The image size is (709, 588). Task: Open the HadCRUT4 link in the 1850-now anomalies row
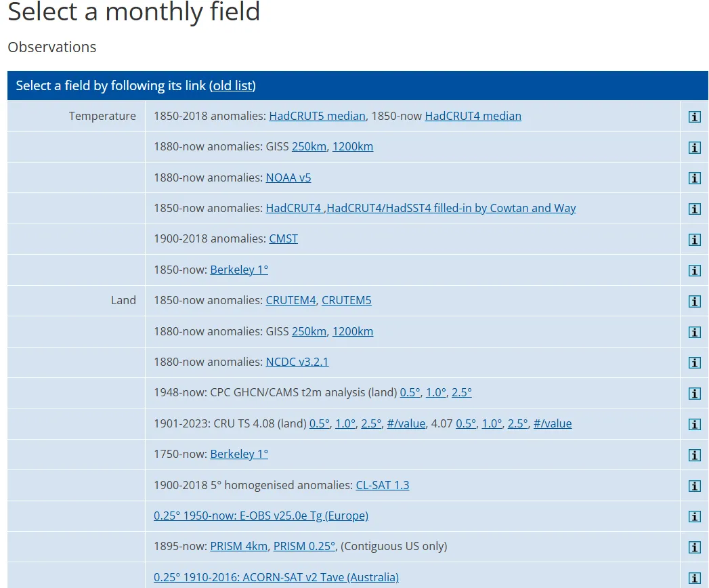[x=293, y=208]
